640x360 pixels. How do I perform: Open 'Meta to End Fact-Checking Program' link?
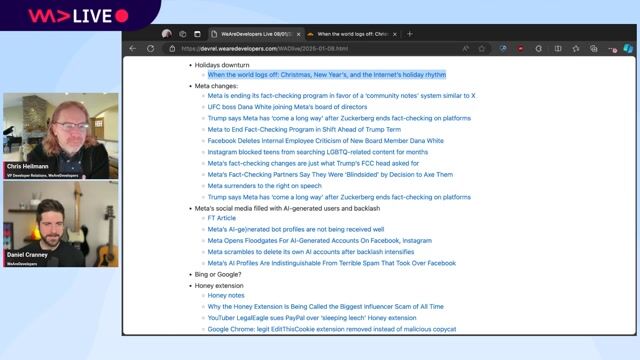(x=304, y=129)
